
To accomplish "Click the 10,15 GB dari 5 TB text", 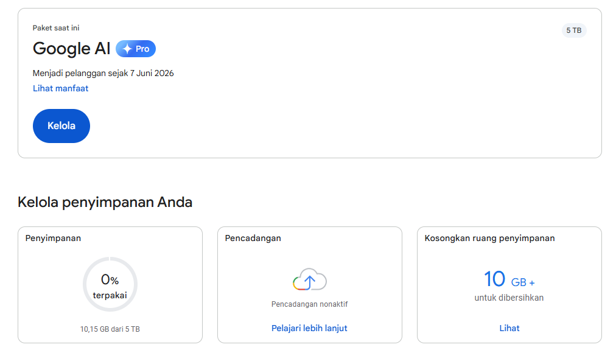I will pyautogui.click(x=110, y=329).
